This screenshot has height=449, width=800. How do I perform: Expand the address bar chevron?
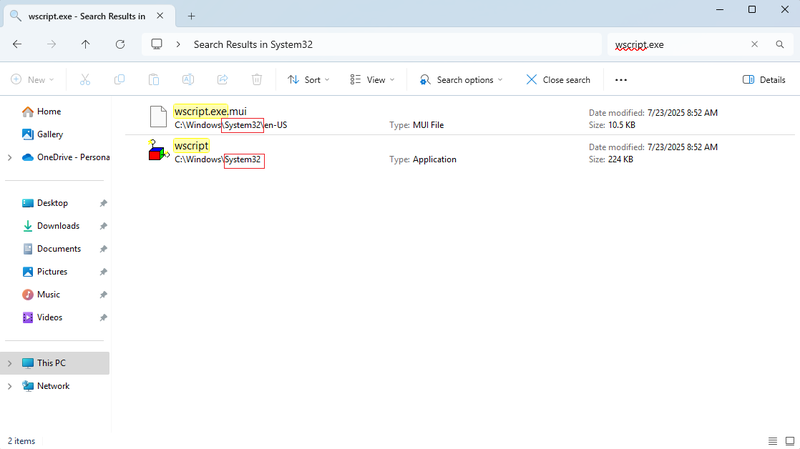[x=178, y=44]
